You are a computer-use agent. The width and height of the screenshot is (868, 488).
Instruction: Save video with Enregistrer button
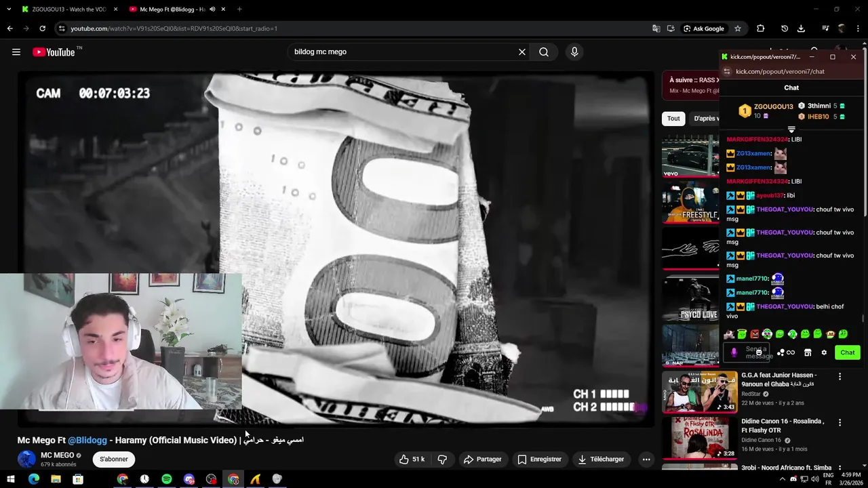coord(539,459)
